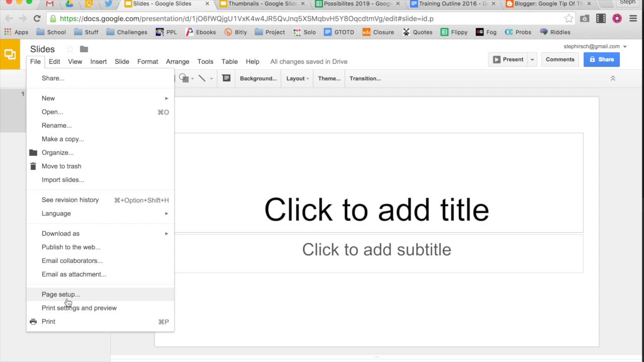Open the line tool dropdown arrow
Viewport: 644px width, 362px height.
tap(211, 78)
